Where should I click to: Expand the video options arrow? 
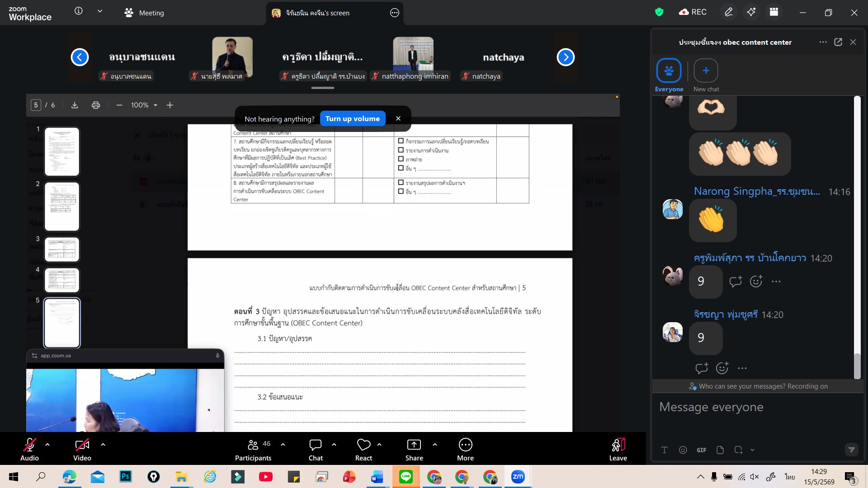click(103, 445)
